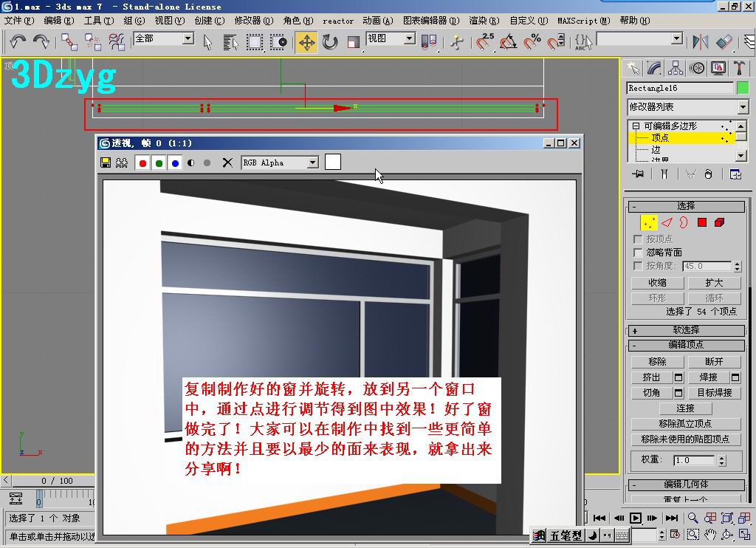Check the 忽略背面 checkbox
The image size is (756, 548).
tap(638, 253)
